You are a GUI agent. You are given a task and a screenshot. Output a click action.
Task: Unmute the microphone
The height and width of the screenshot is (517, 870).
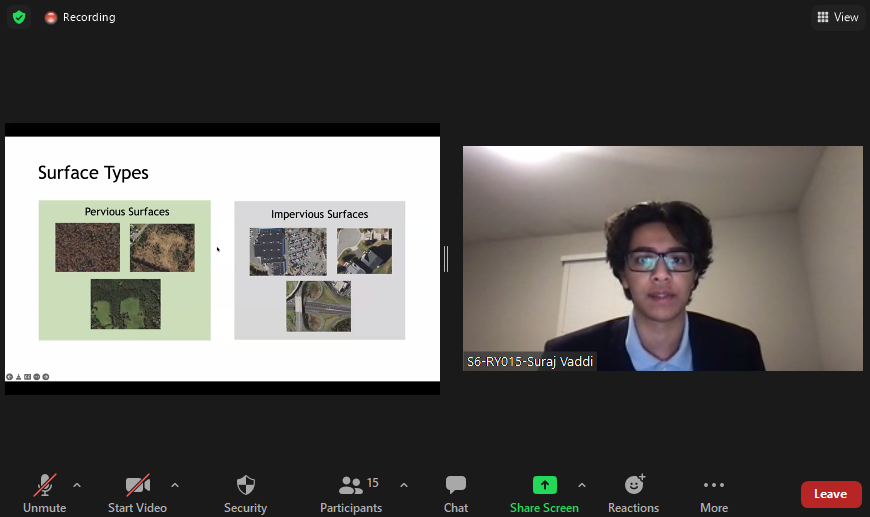[x=44, y=493]
